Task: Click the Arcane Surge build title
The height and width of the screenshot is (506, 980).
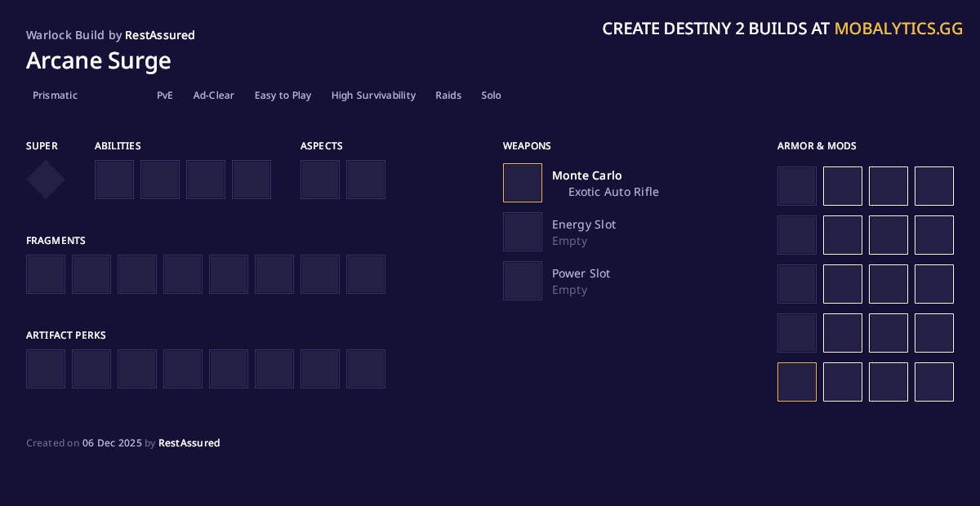Action: point(98,60)
